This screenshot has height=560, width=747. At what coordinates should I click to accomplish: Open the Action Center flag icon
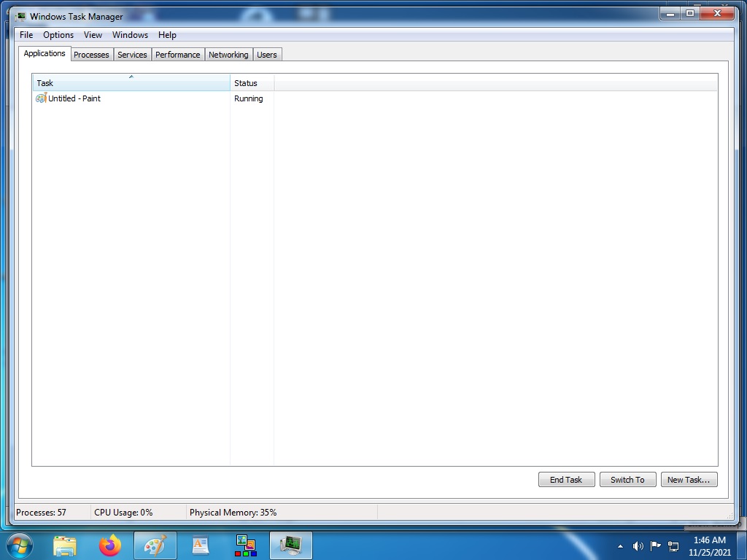656,545
